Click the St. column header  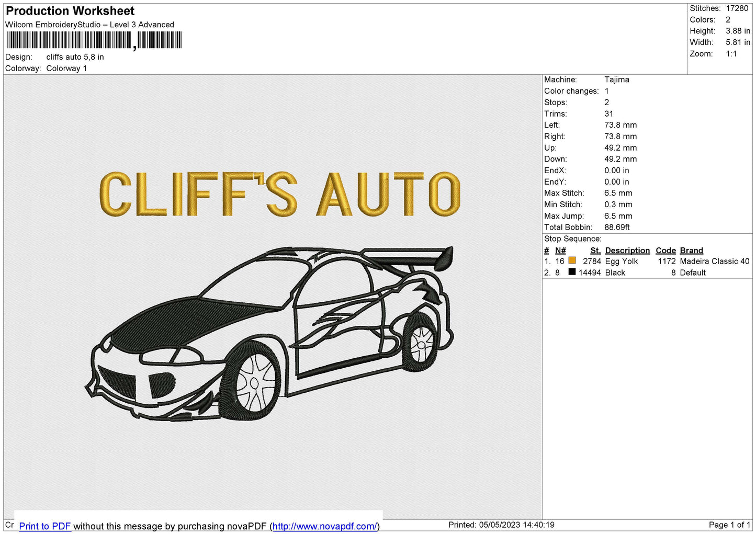click(595, 251)
